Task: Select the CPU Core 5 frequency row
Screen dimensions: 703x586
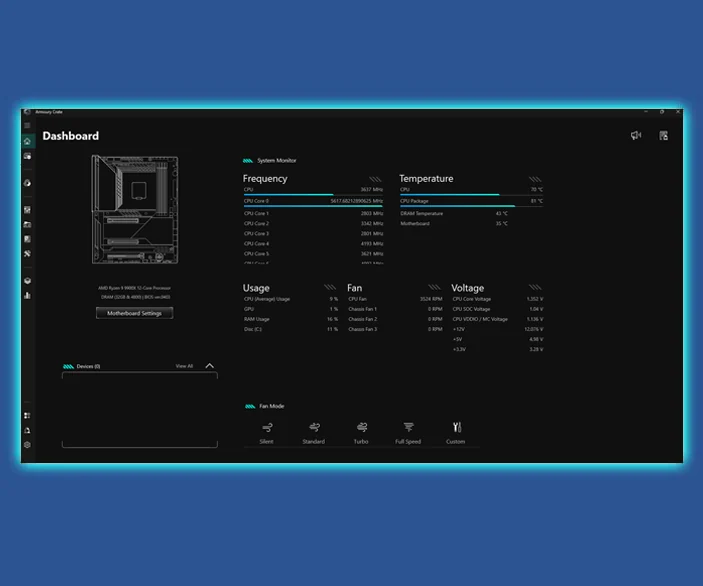Action: point(313,254)
